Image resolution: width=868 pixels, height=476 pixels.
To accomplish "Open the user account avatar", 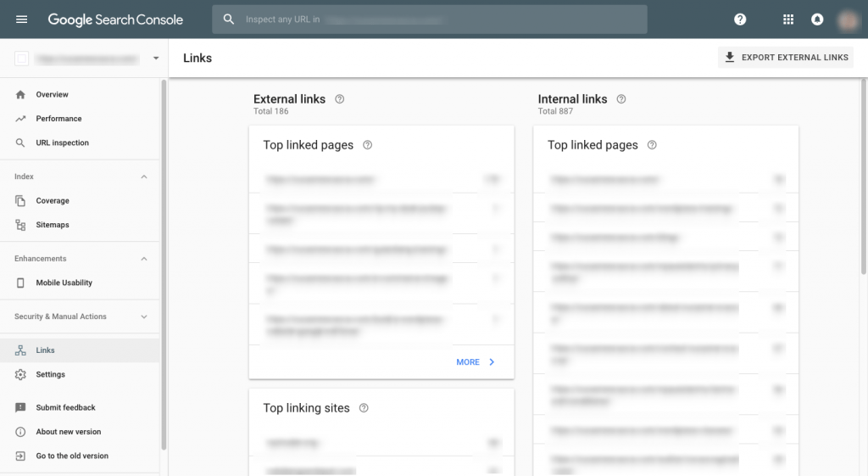I will [x=848, y=20].
